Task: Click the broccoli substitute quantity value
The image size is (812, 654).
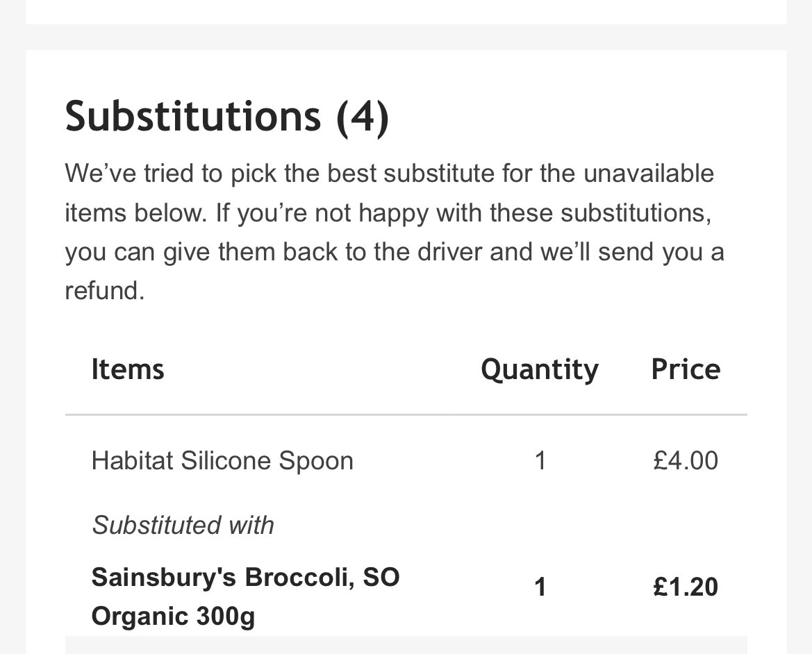Action: [540, 587]
